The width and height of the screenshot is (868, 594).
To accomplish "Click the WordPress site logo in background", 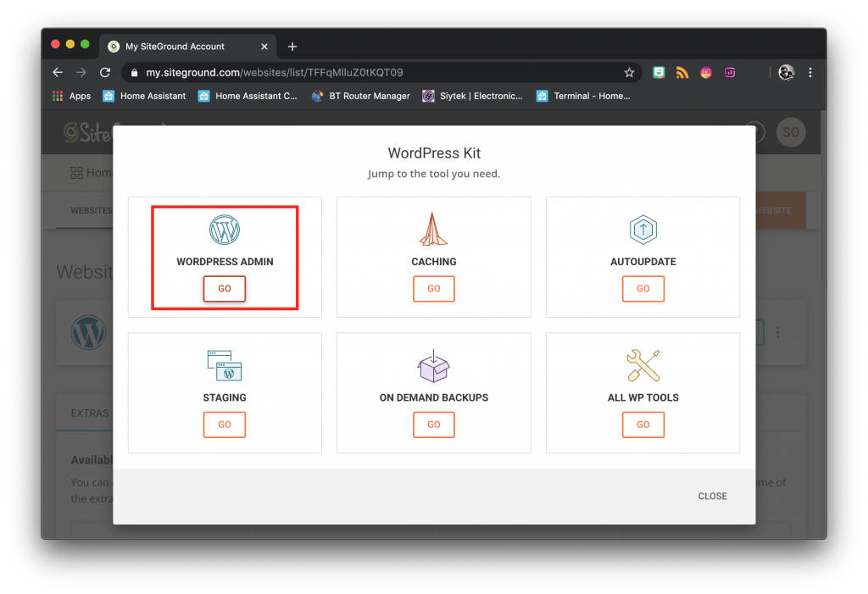I will pos(88,333).
